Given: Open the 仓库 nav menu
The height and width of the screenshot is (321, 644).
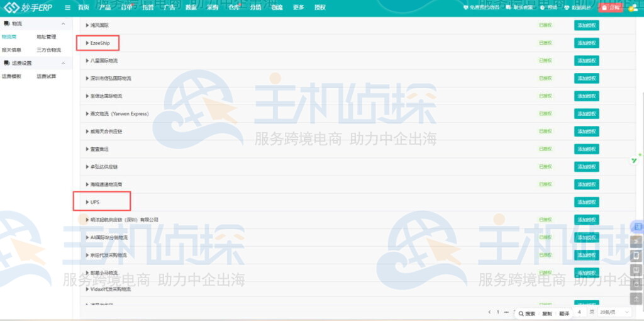Looking at the screenshot, I should (234, 8).
